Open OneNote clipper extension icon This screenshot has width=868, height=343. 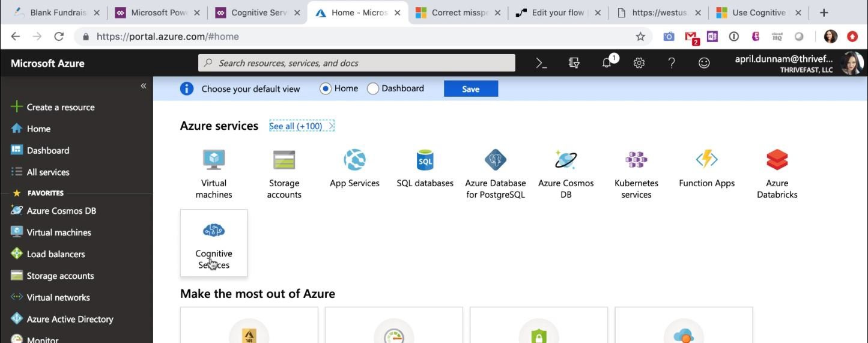[x=712, y=37]
